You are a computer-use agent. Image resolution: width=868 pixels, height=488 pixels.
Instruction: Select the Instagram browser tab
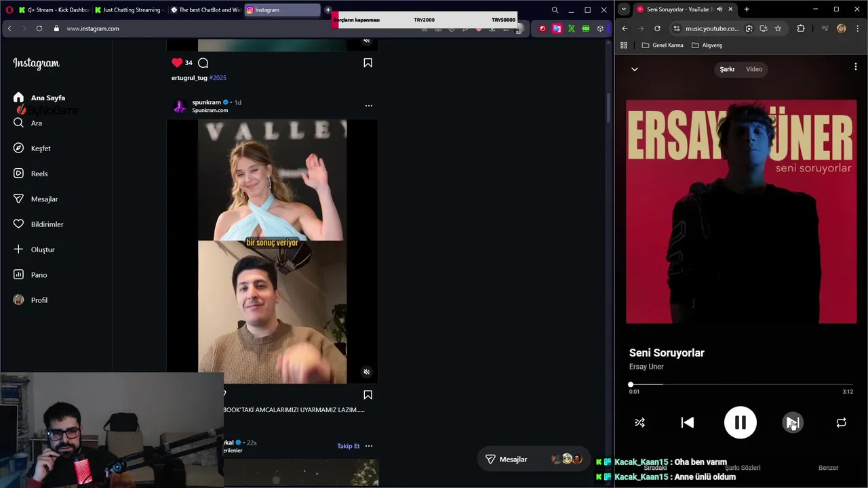coord(281,9)
